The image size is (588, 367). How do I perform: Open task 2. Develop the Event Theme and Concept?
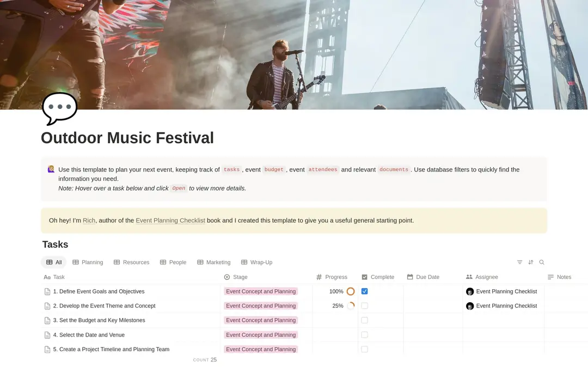click(x=104, y=306)
